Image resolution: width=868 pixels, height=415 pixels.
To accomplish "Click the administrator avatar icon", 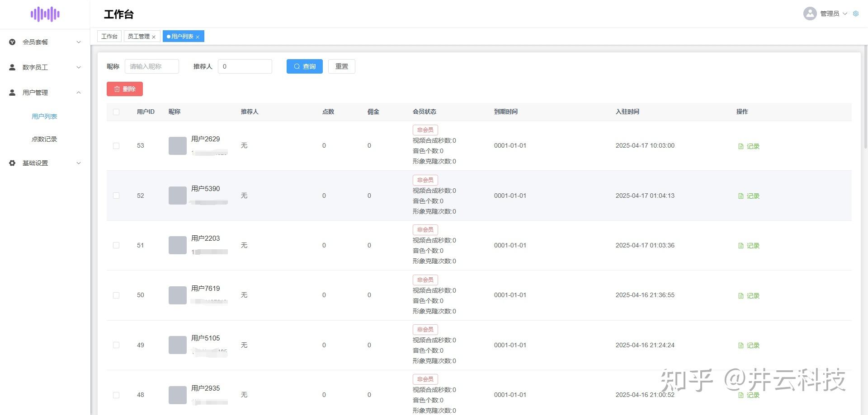I will click(x=810, y=14).
